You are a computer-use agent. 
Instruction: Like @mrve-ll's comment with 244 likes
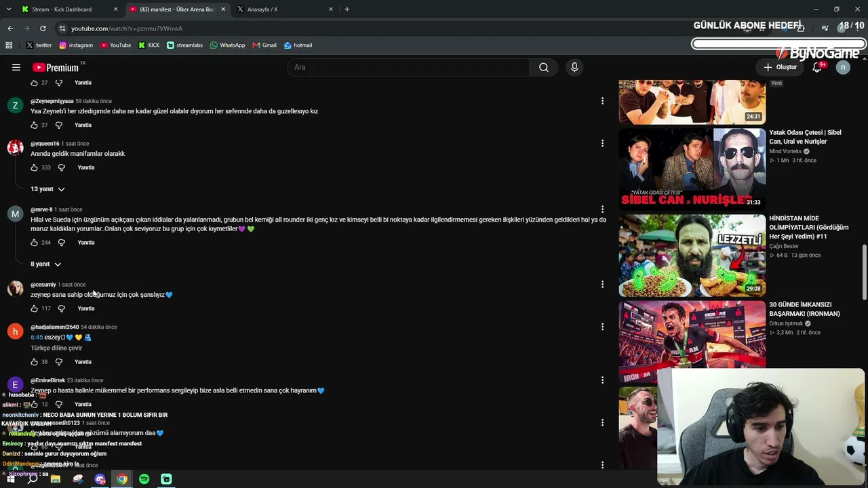(34, 243)
